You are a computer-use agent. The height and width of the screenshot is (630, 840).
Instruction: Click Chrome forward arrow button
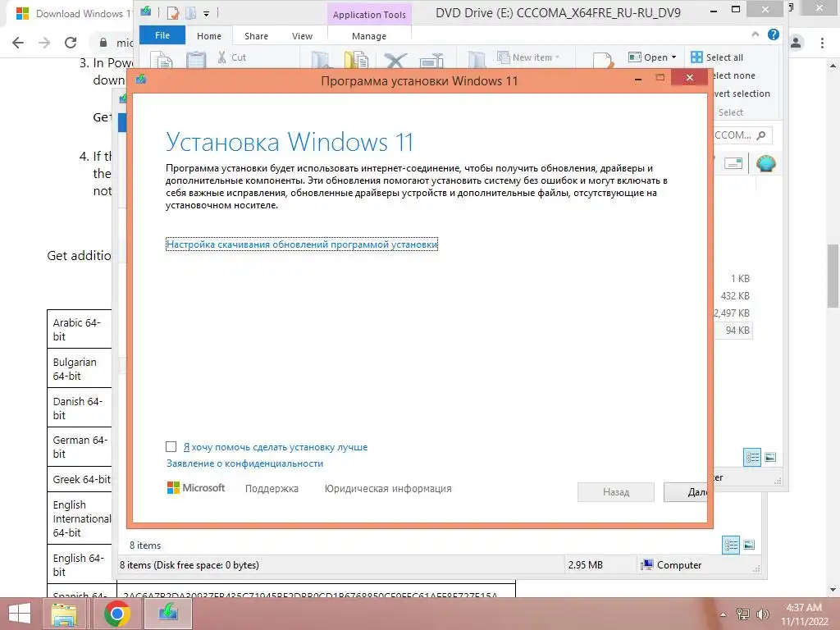44,43
